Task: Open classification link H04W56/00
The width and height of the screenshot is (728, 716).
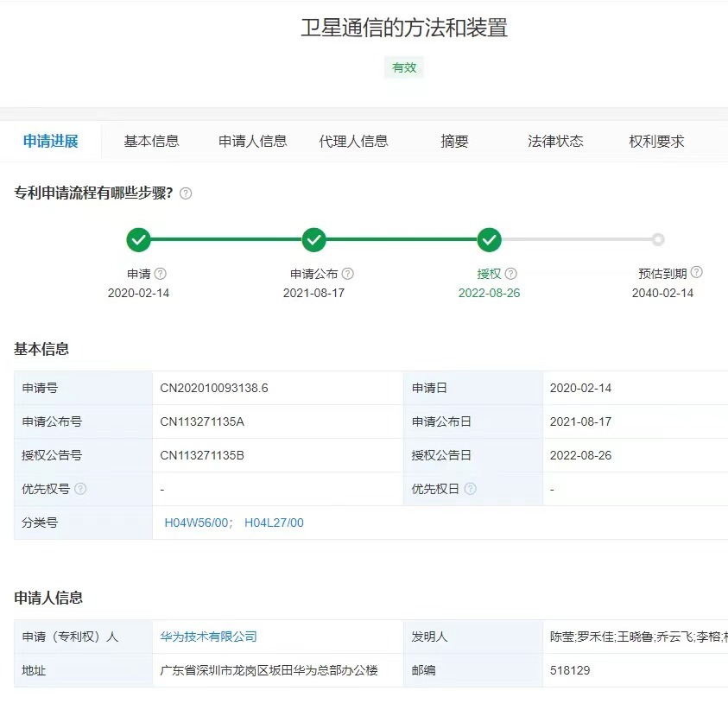Action: pos(198,523)
